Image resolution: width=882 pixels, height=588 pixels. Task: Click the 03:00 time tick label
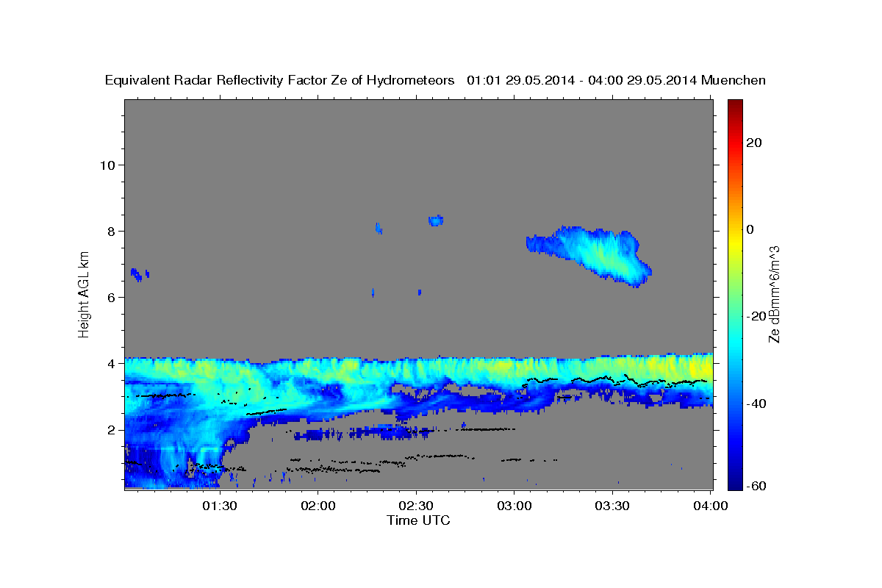pos(514,506)
